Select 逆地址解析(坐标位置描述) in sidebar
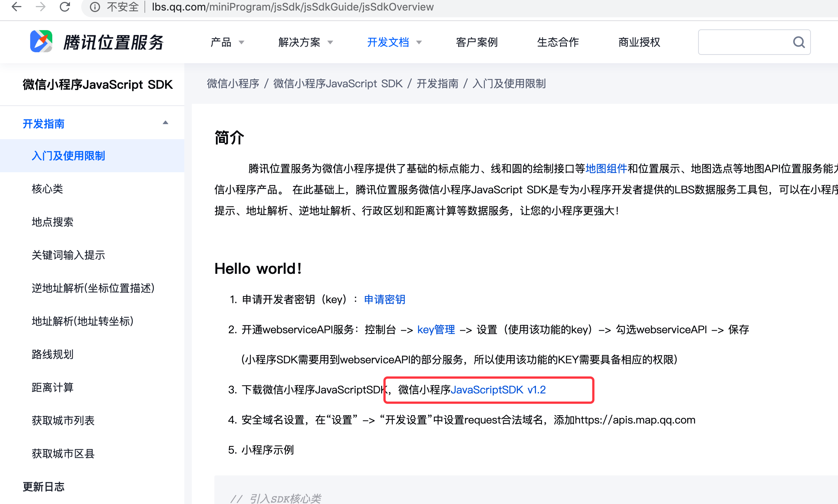The height and width of the screenshot is (504, 838). tap(93, 288)
